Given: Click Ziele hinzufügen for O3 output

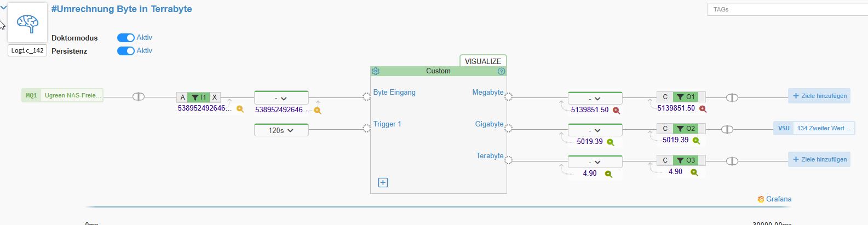Looking at the screenshot, I should tap(819, 159).
